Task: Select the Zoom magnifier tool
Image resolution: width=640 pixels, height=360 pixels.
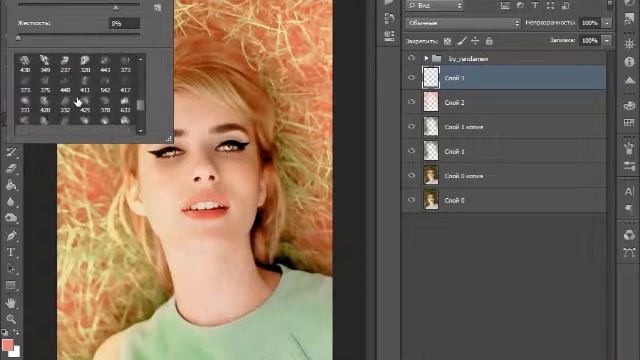Action: [x=11, y=319]
